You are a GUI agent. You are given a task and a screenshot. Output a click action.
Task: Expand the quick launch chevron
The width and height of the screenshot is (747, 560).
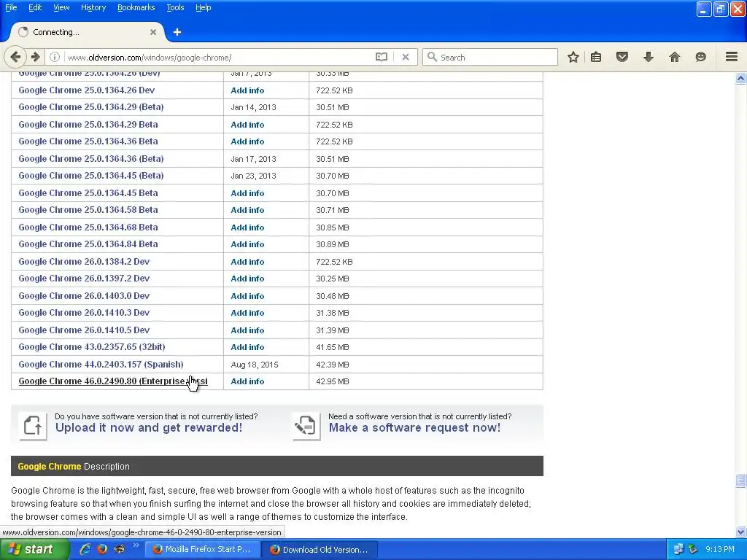(x=136, y=545)
